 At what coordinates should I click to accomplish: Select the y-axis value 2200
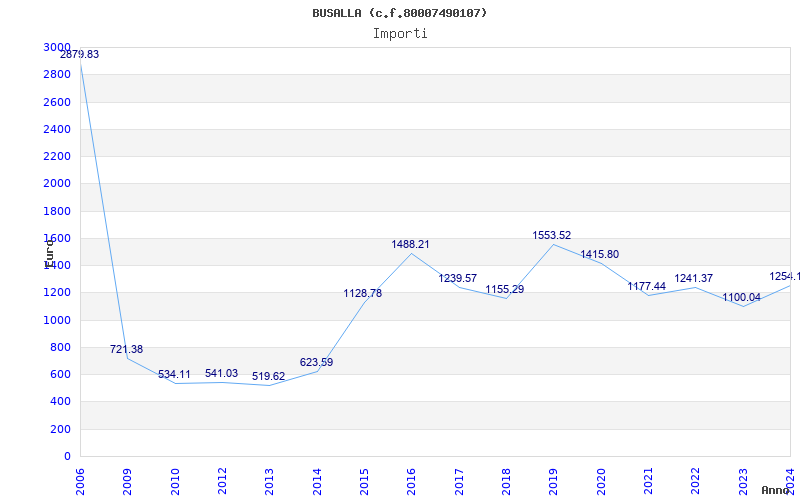point(57,156)
